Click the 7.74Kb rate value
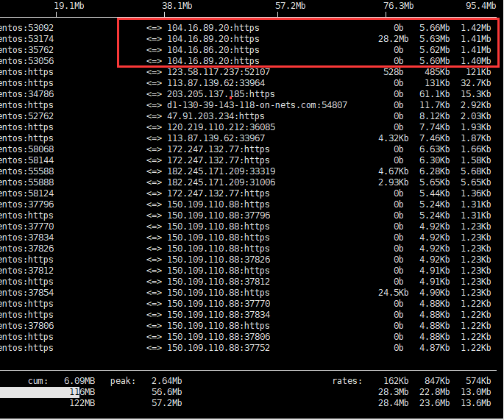Screen dimensions: 504x420 point(434,127)
